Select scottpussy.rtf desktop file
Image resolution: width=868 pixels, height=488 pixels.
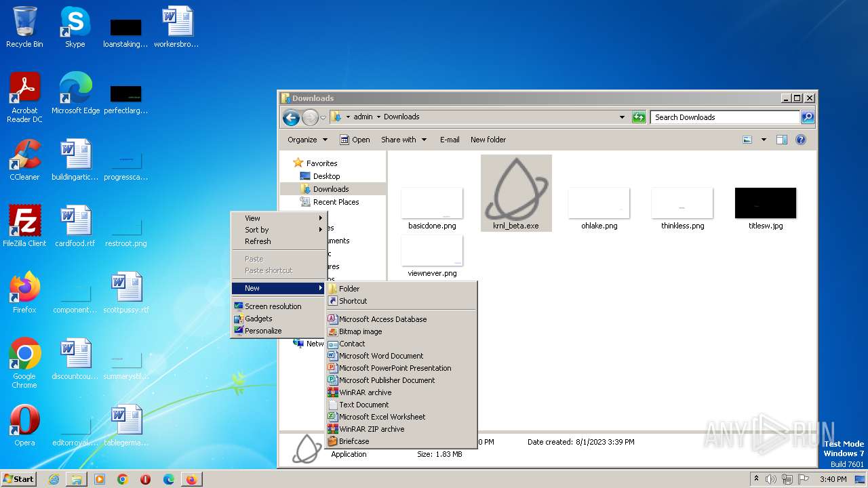click(x=126, y=292)
